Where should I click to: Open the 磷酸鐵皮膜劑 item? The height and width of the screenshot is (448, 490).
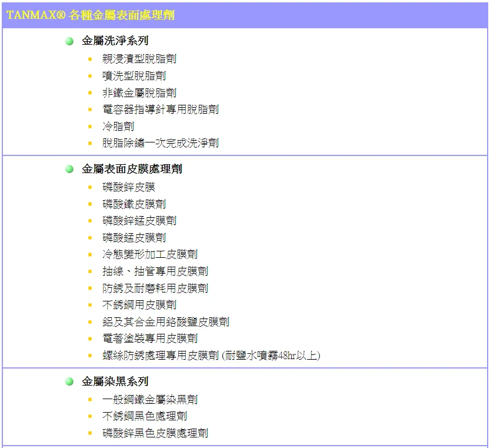point(134,204)
